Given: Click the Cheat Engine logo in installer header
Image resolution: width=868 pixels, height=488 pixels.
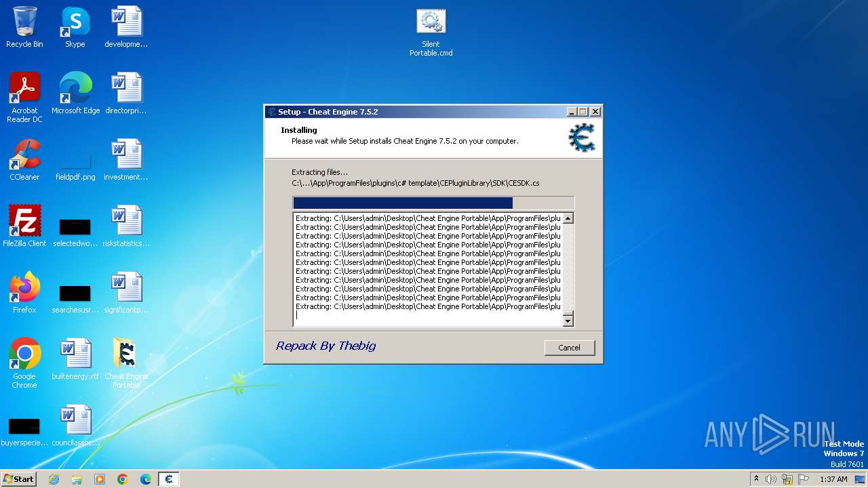Looking at the screenshot, I should (582, 138).
